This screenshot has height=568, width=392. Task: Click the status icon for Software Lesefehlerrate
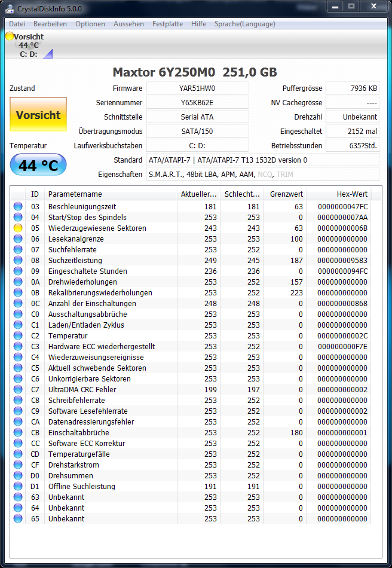(18, 411)
